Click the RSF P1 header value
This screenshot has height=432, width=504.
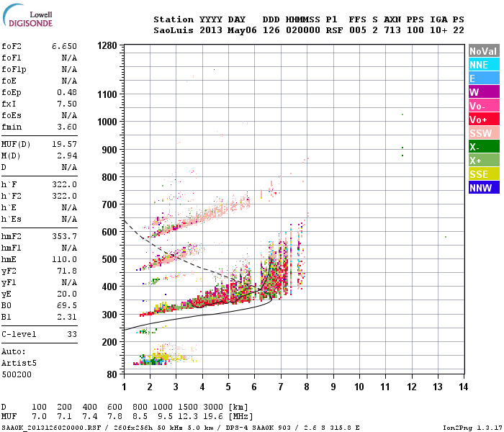coord(334,30)
